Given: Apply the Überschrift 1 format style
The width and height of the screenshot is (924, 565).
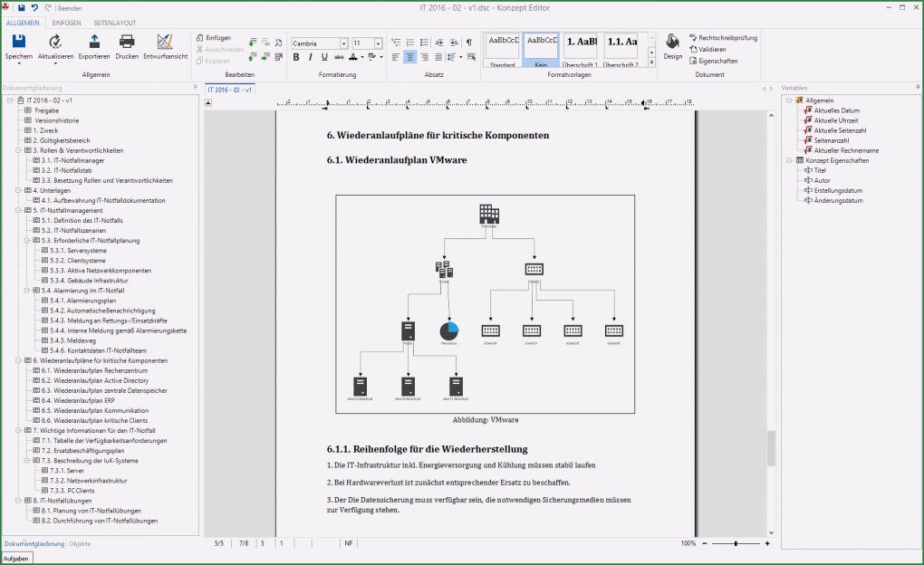Looking at the screenshot, I should tap(578, 47).
